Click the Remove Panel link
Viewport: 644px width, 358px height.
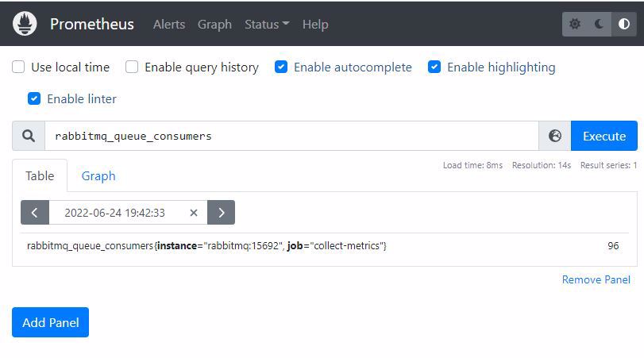(x=596, y=279)
